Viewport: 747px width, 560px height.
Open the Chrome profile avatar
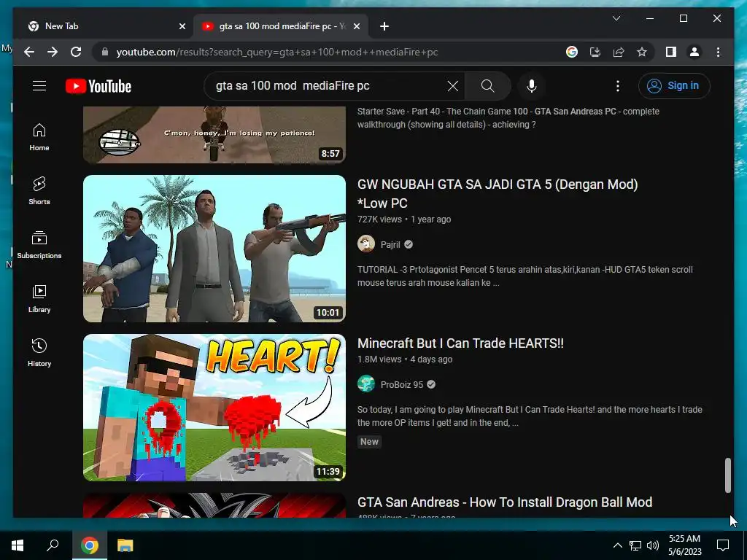point(694,52)
